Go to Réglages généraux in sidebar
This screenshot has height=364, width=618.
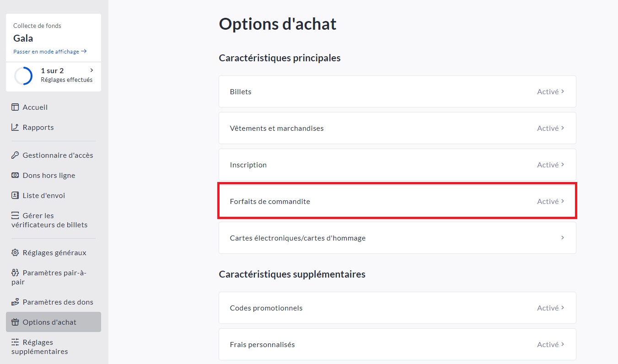(54, 253)
